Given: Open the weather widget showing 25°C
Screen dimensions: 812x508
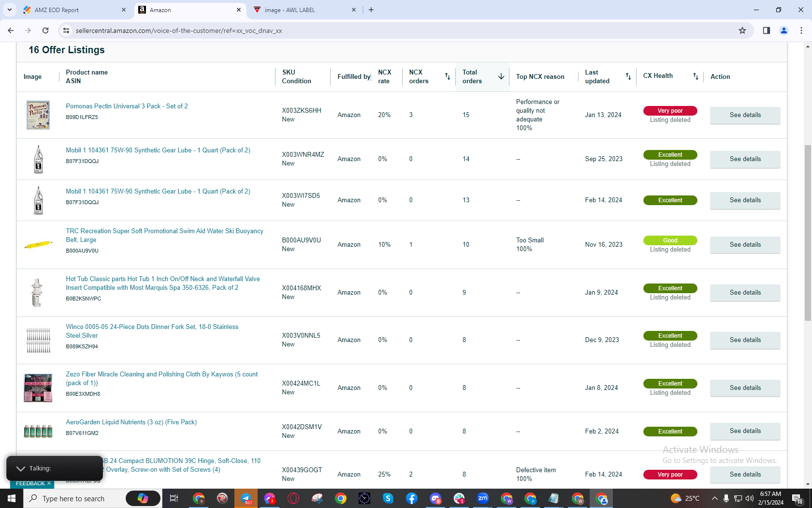Looking at the screenshot, I should tap(685, 498).
